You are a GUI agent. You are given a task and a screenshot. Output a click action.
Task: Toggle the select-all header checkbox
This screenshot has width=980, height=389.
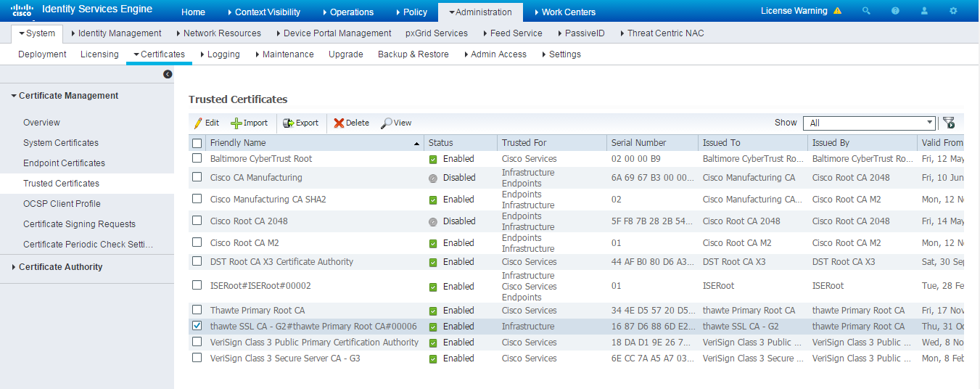(x=197, y=143)
